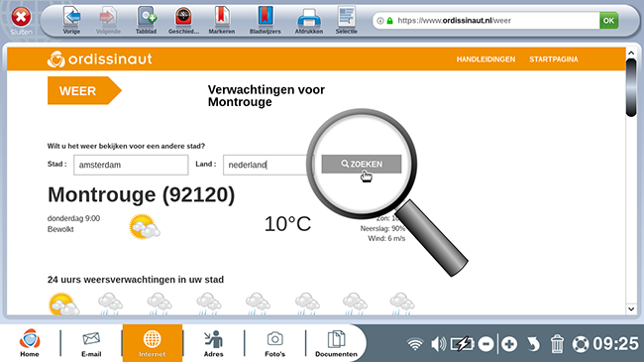Open the Documenten app
Image resolution: width=644 pixels, height=362 pixels.
tap(337, 344)
